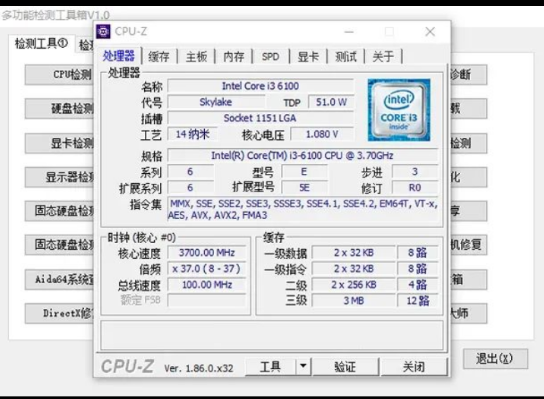
Task: Click the core speed 3700.00 MHz
Action: 207,252
